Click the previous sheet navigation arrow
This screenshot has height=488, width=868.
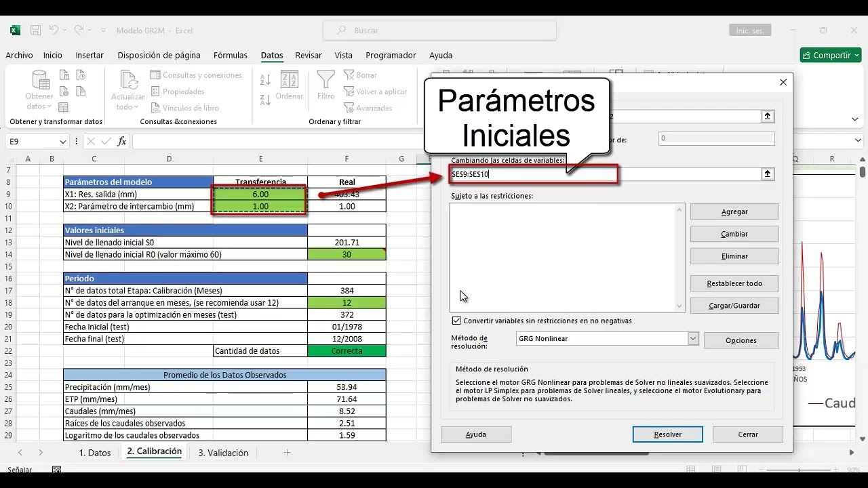pos(20,452)
